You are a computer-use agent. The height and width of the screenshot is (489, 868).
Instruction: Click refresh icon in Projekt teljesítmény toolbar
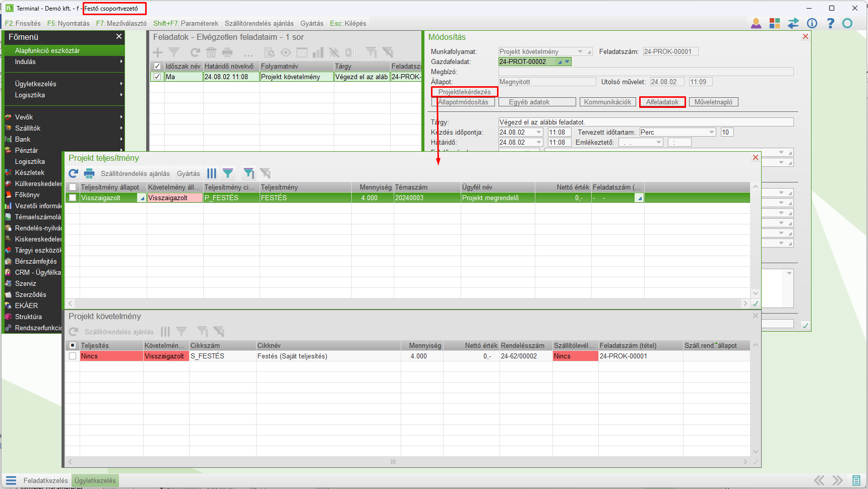point(74,173)
